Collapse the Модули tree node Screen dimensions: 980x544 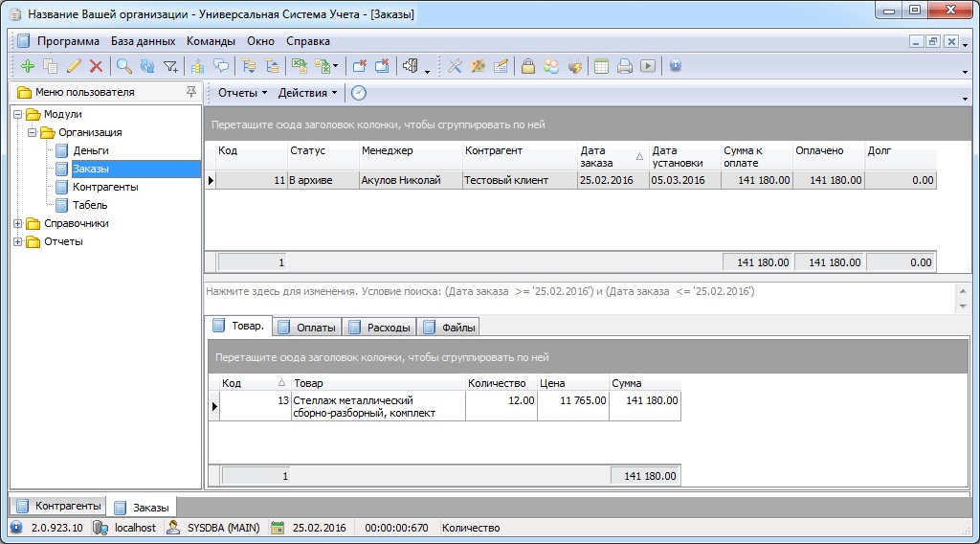(18, 114)
